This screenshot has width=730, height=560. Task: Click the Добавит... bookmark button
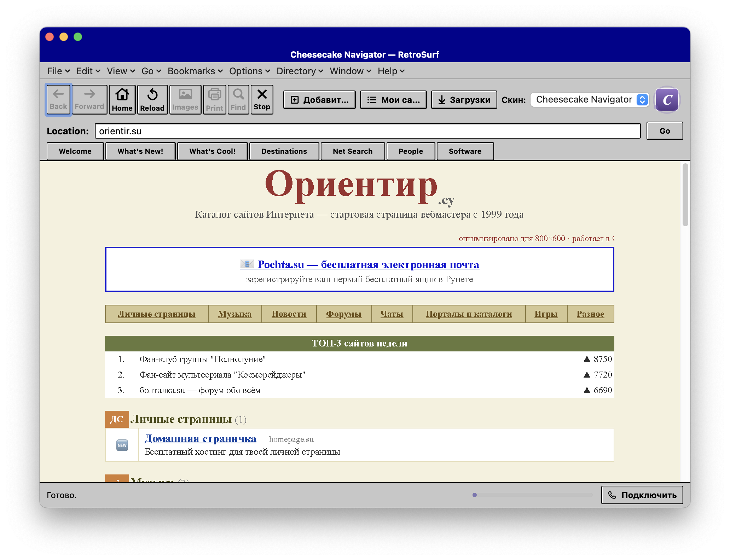(x=319, y=100)
